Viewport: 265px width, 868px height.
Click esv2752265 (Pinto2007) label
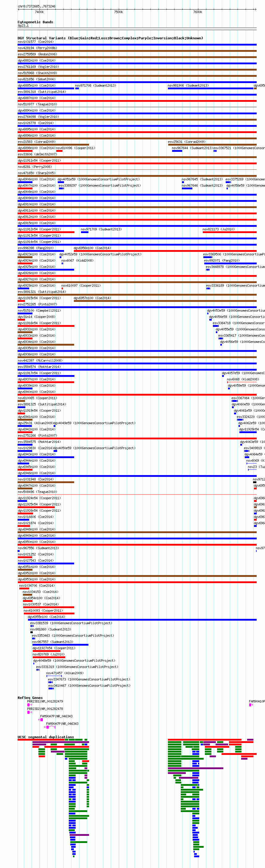tap(38, 304)
